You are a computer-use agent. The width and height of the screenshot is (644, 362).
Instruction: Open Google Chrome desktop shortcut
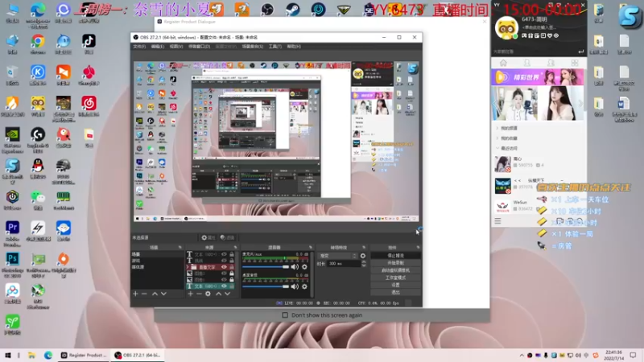click(38, 44)
